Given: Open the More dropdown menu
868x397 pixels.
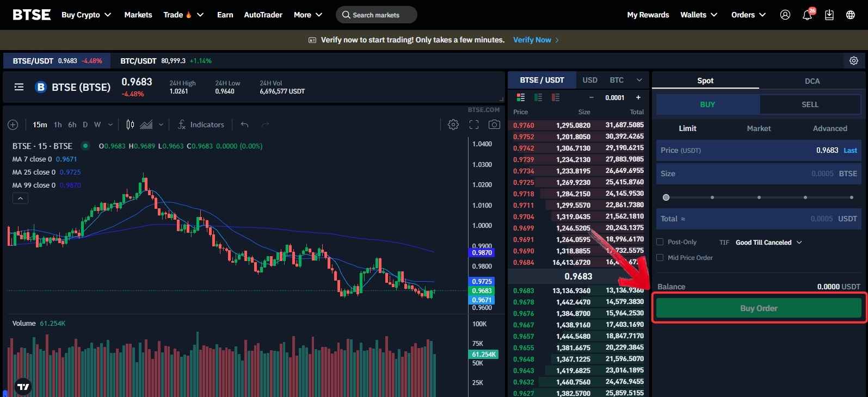Looking at the screenshot, I should (308, 15).
